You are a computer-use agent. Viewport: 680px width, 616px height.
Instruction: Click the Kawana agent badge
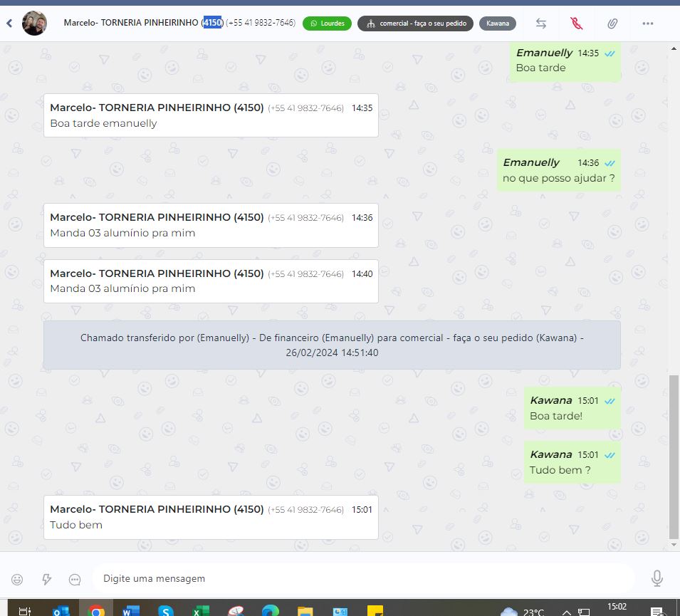click(498, 24)
